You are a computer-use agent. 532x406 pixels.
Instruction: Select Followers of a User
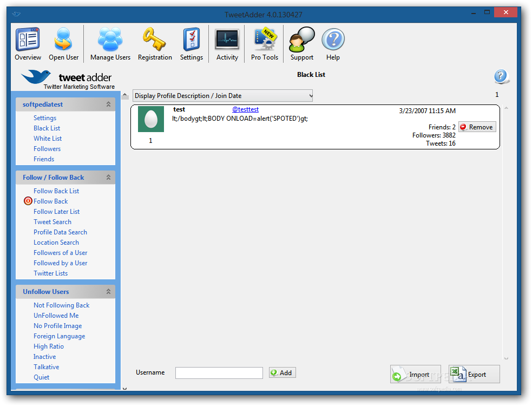coord(61,253)
